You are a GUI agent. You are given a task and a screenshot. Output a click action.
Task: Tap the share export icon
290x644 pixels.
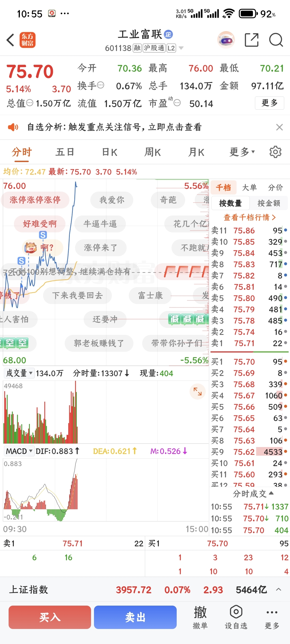point(252,40)
